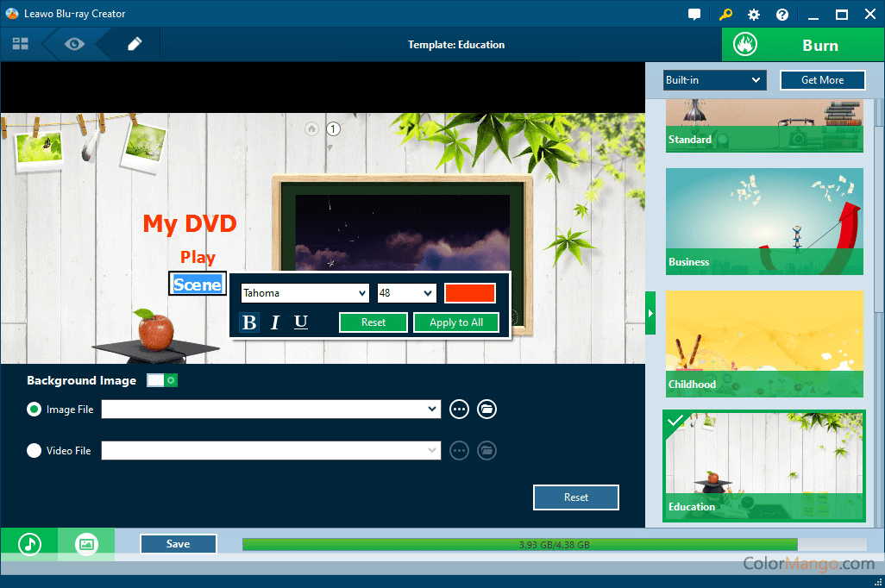This screenshot has height=588, width=885.
Task: Click the red font color swatch
Action: (470, 293)
